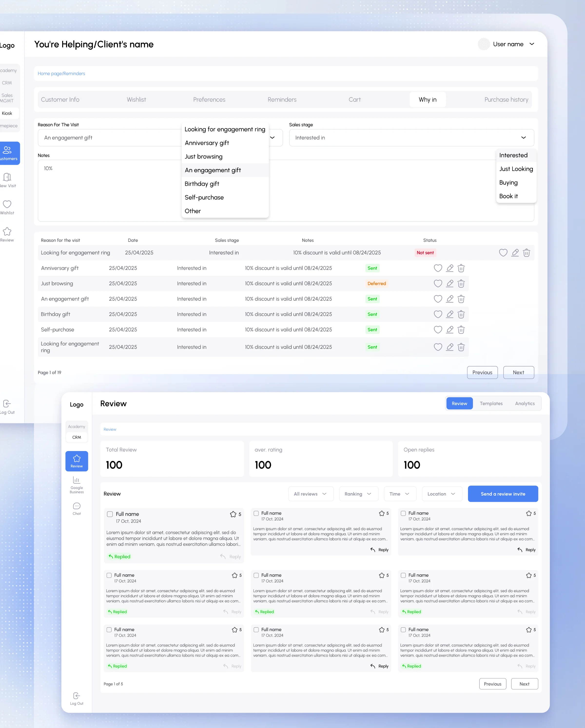
Task: Edit the Just browsing row with pencil icon
Action: (450, 283)
